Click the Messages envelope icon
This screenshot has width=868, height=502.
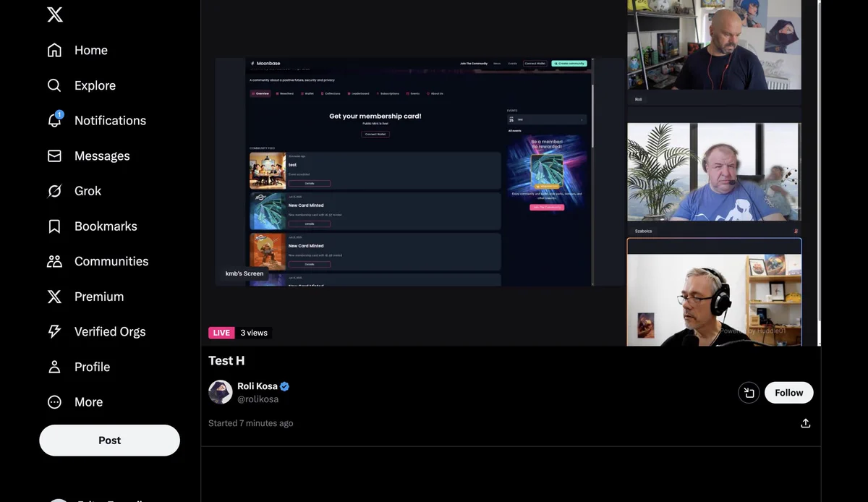pos(54,156)
